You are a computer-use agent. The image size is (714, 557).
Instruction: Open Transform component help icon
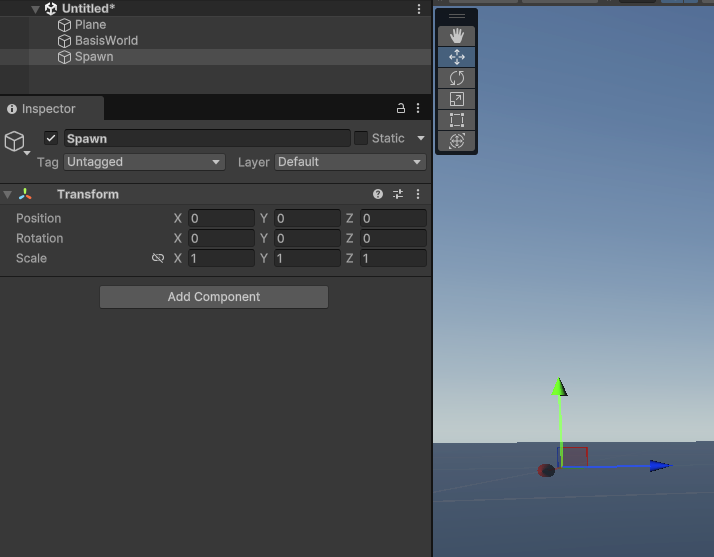378,194
